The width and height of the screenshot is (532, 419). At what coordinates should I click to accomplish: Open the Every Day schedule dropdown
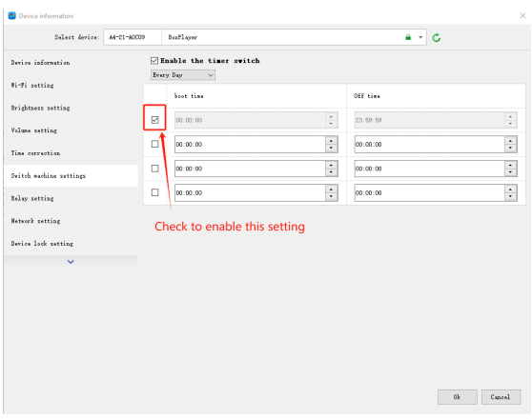[182, 75]
